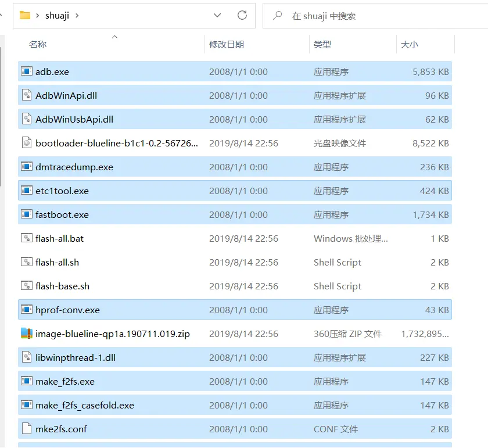Select the flash-base.sh script icon
488x448 pixels.
[27, 285]
